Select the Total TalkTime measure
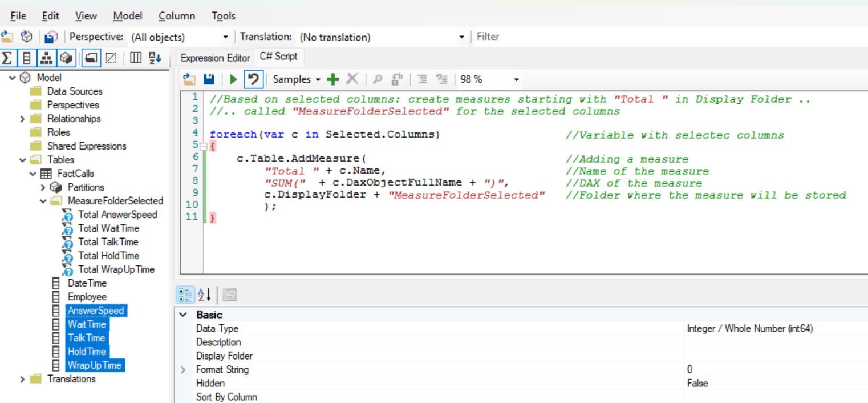This screenshot has width=868, height=403. [x=108, y=242]
